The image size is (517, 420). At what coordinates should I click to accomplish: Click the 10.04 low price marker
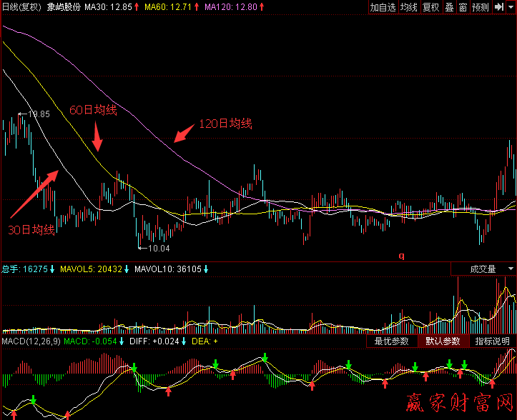[x=159, y=249]
